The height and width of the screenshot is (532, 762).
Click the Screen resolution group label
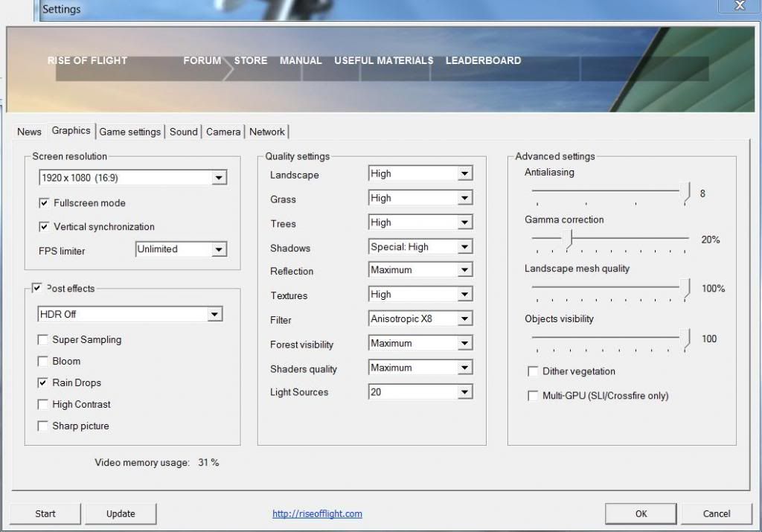click(69, 156)
